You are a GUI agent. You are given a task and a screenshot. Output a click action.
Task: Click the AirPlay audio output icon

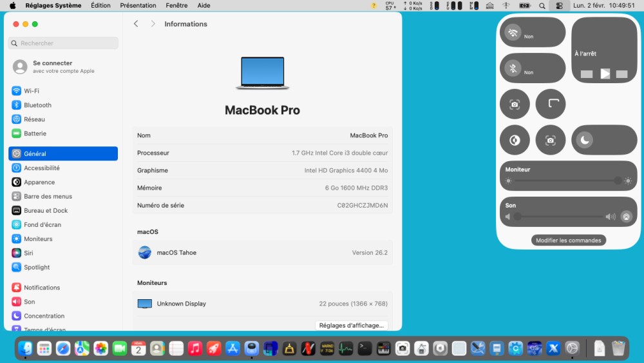(627, 217)
